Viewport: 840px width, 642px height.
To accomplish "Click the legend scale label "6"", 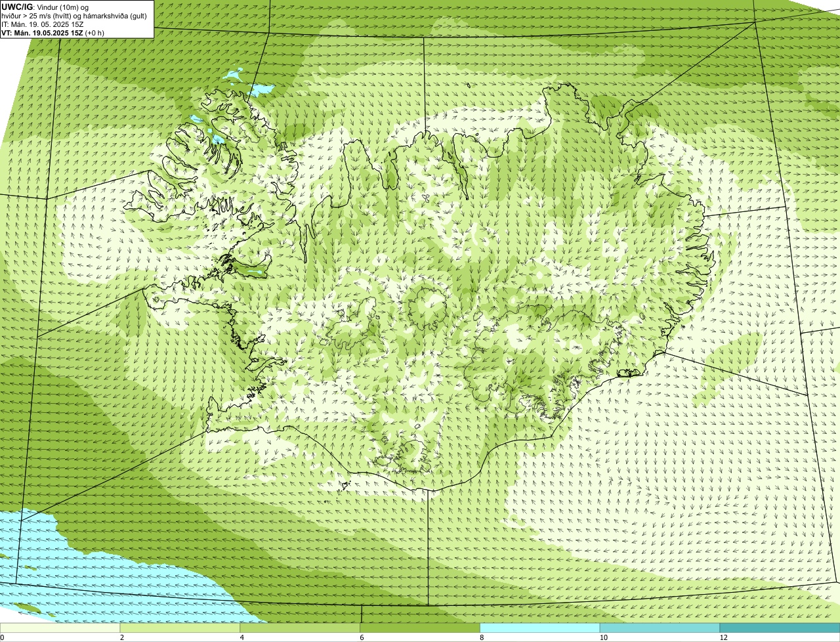I will click(x=362, y=637).
